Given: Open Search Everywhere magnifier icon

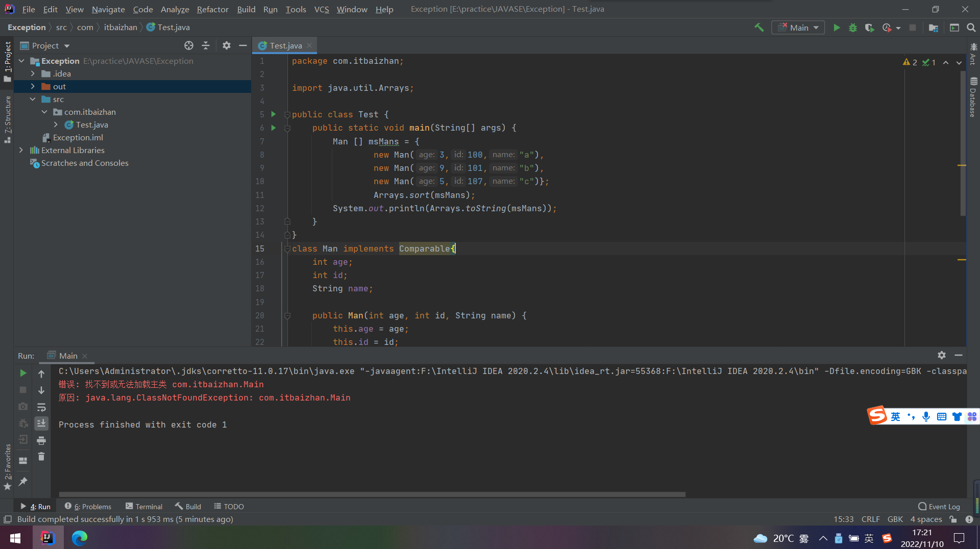Looking at the screenshot, I should pos(971,28).
